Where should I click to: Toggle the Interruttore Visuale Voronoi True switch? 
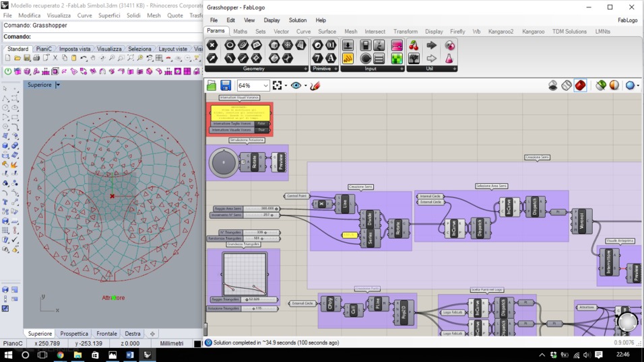[261, 130]
